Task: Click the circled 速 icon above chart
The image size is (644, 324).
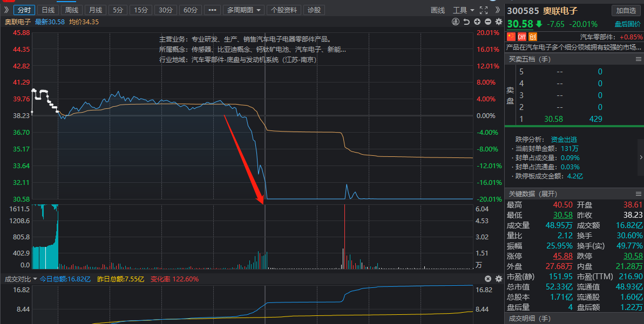Action: pos(456,22)
